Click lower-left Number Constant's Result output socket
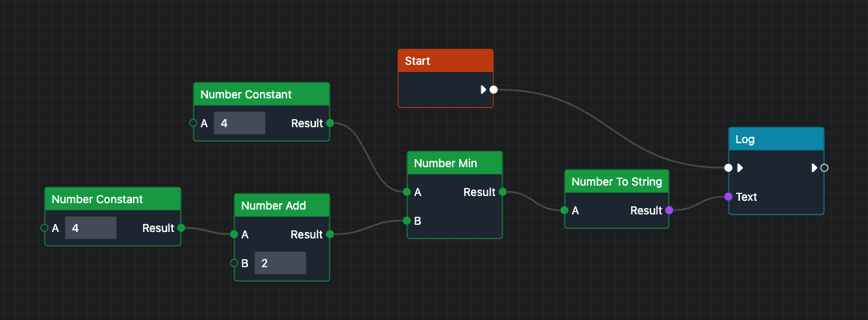Image resolution: width=868 pixels, height=320 pixels. click(181, 227)
